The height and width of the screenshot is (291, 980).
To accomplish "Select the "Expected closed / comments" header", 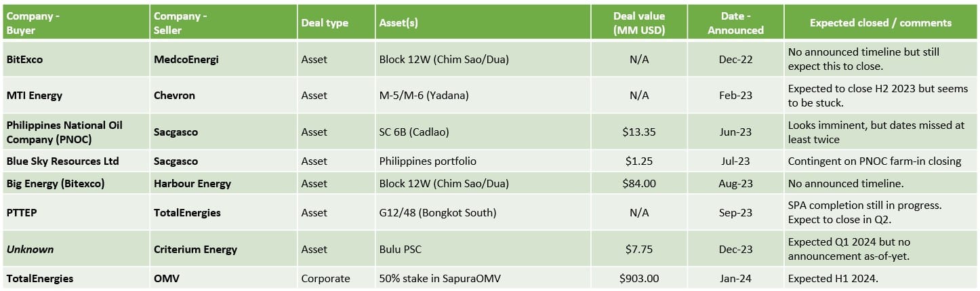I will pyautogui.click(x=880, y=23).
